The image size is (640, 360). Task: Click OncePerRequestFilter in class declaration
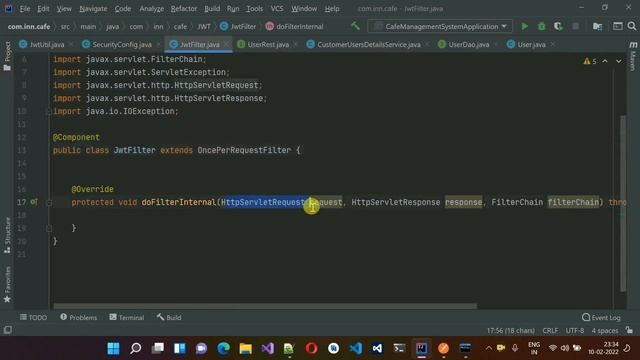[244, 150]
